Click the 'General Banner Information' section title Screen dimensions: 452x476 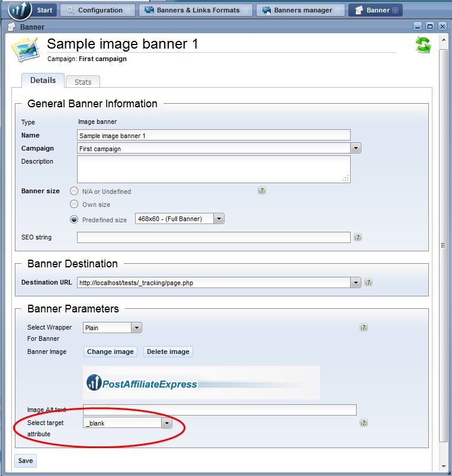point(92,104)
